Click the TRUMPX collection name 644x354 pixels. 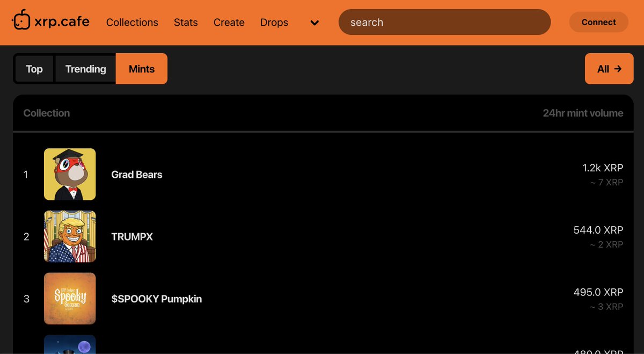(x=132, y=236)
